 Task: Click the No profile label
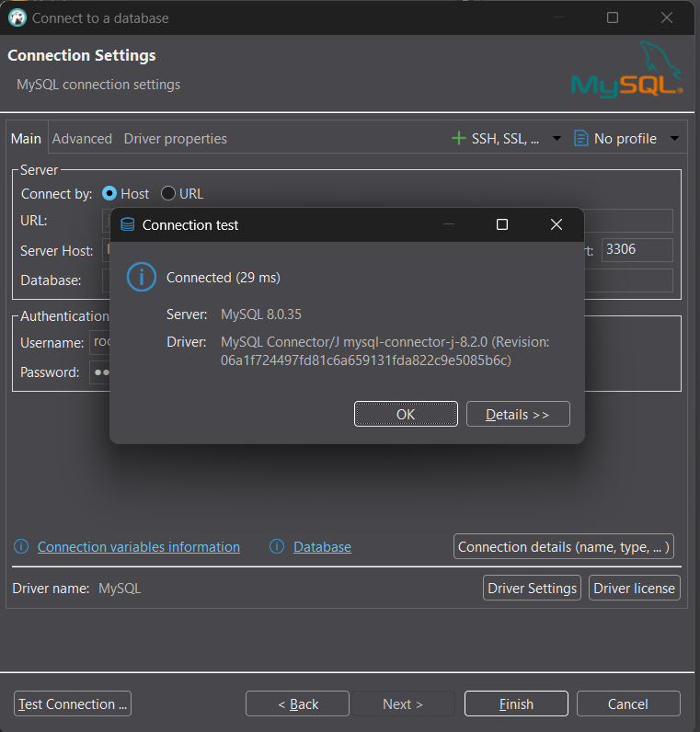(x=625, y=139)
